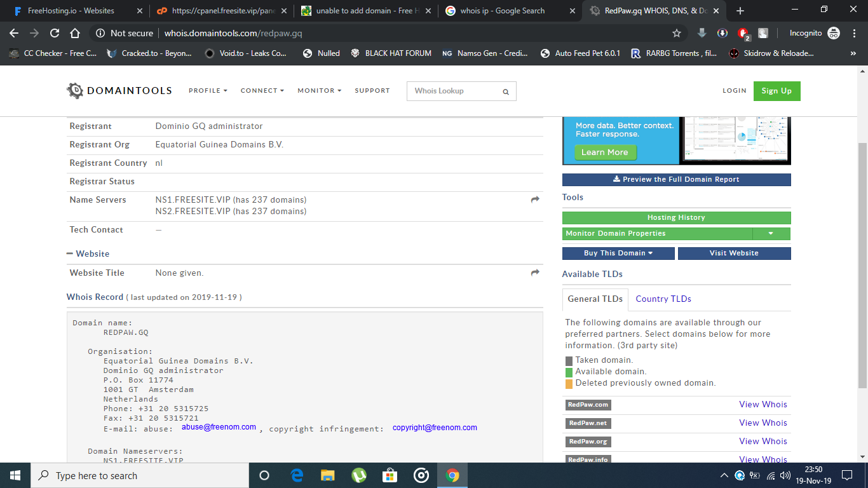Open Microsoft Store from taskbar
This screenshot has height=488, width=868.
[x=390, y=475]
